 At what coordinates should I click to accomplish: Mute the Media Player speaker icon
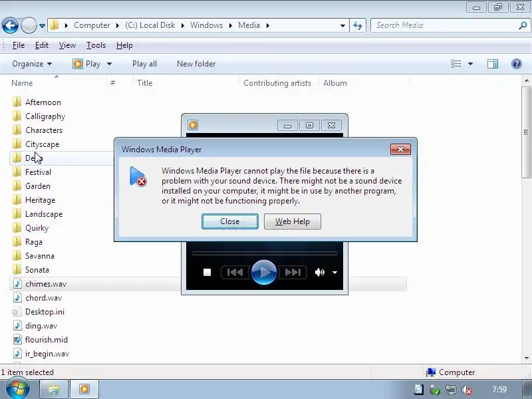[x=320, y=272]
